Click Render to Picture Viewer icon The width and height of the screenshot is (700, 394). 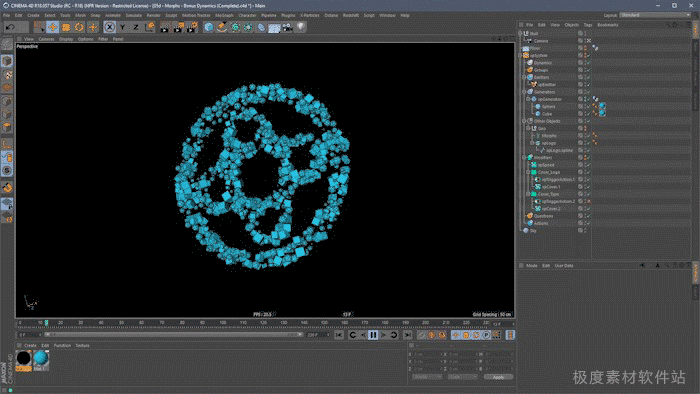tap(178, 27)
